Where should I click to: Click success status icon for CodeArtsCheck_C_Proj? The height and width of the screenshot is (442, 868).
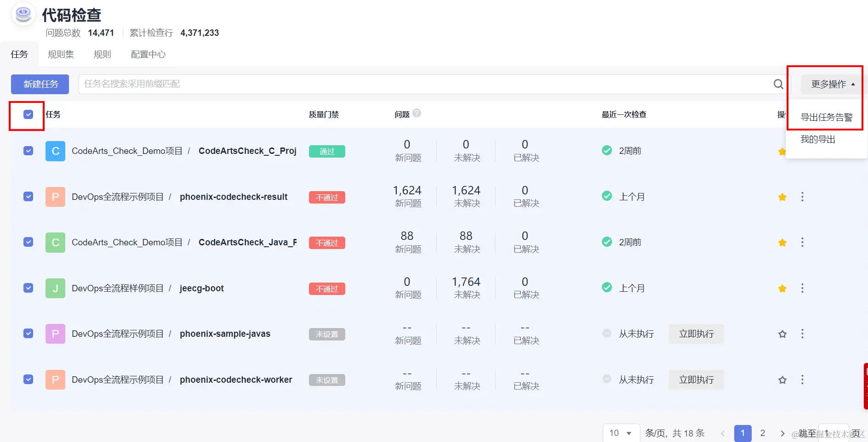tap(607, 150)
